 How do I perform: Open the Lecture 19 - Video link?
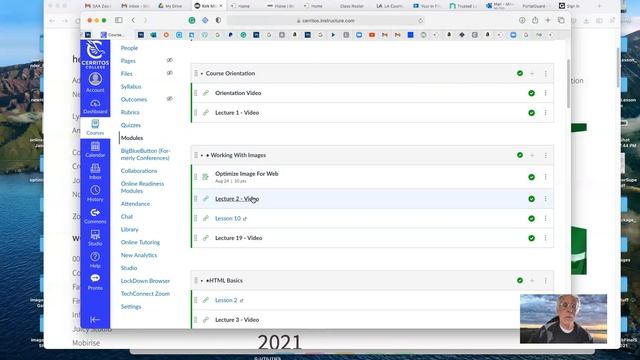(238, 238)
